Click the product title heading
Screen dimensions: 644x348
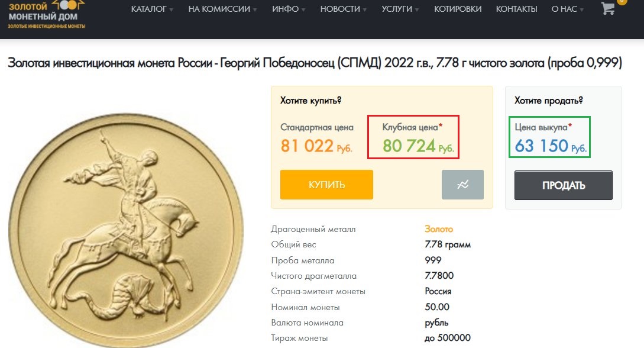click(x=315, y=63)
